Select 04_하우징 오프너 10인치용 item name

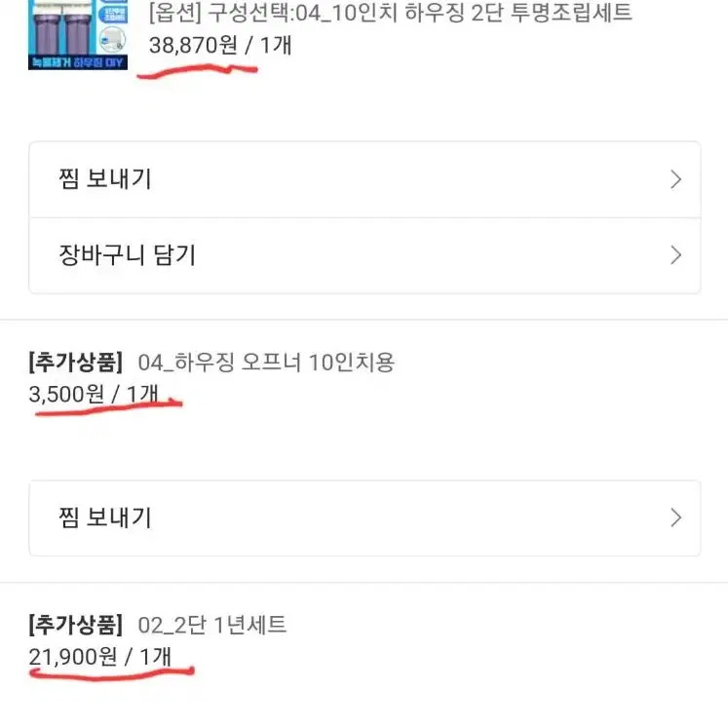(x=266, y=363)
